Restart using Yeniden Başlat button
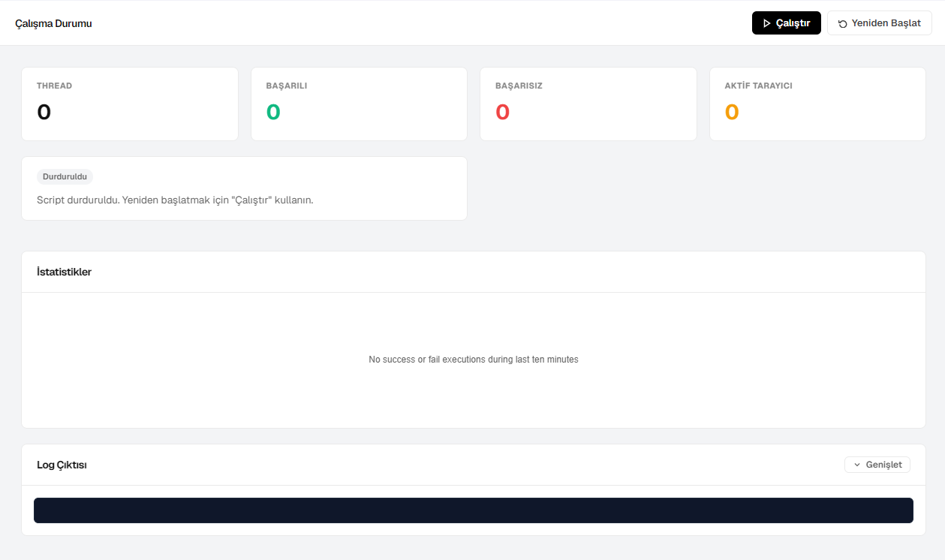 click(x=880, y=23)
